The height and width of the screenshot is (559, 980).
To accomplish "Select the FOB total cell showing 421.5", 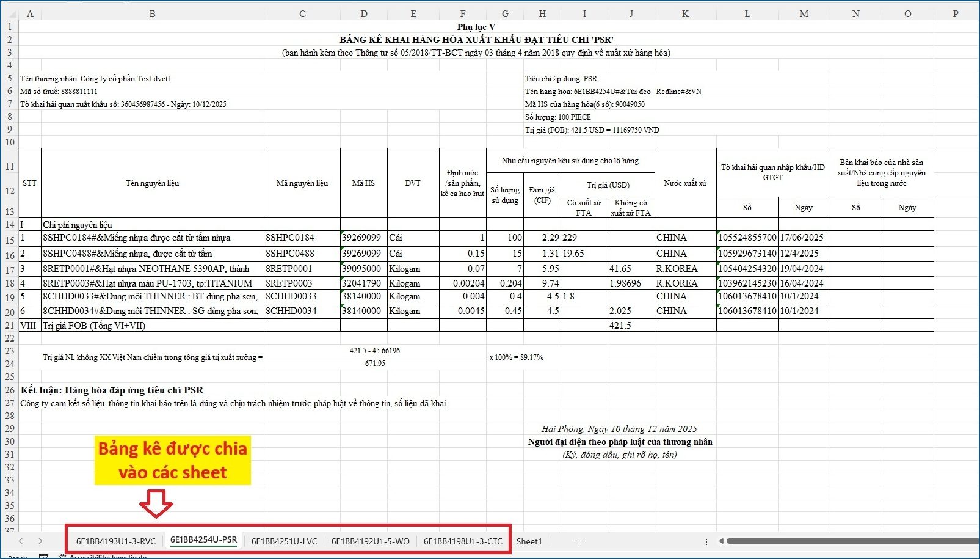I will 631,326.
